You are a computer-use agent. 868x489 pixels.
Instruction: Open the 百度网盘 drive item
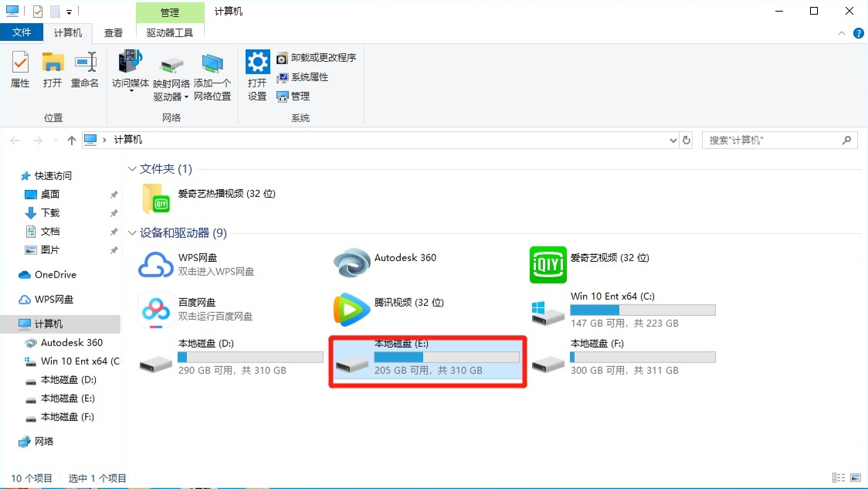tap(156, 309)
